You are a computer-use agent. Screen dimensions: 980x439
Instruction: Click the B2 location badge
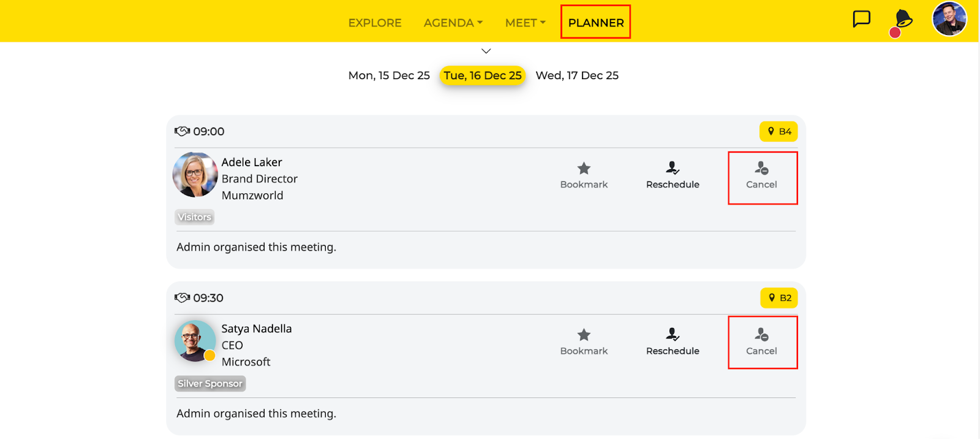pos(779,298)
